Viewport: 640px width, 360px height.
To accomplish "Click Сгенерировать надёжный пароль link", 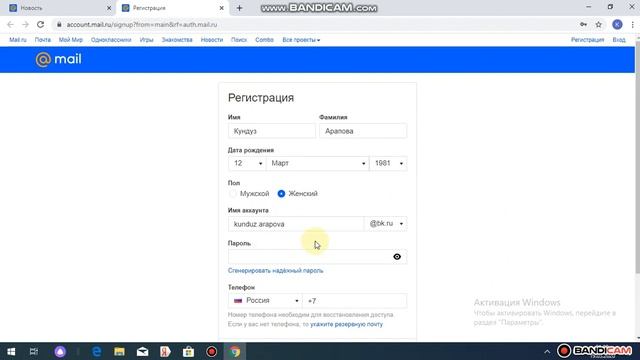I will coord(276,271).
